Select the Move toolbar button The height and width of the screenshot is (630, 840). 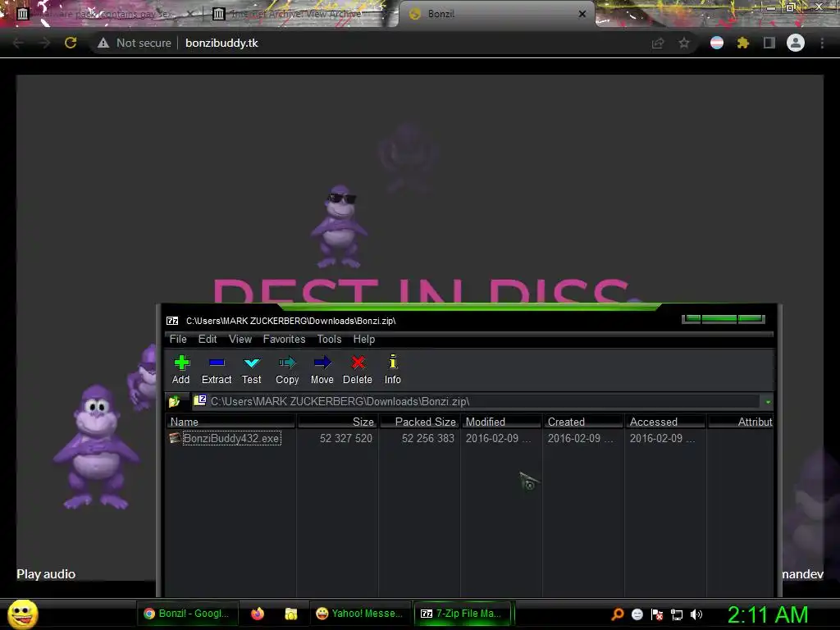point(322,370)
